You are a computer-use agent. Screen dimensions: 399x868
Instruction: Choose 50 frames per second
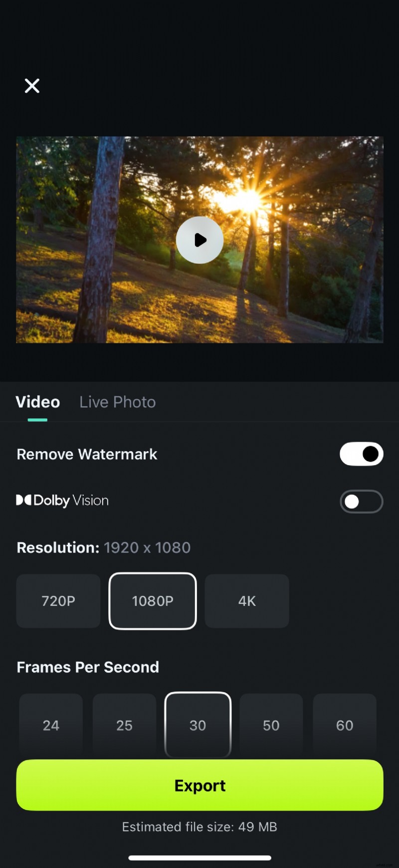click(x=271, y=725)
